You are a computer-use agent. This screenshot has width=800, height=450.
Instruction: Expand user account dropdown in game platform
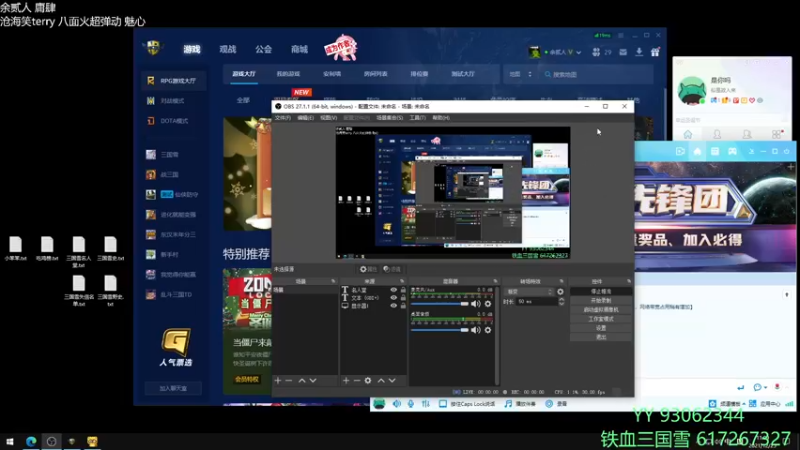579,52
